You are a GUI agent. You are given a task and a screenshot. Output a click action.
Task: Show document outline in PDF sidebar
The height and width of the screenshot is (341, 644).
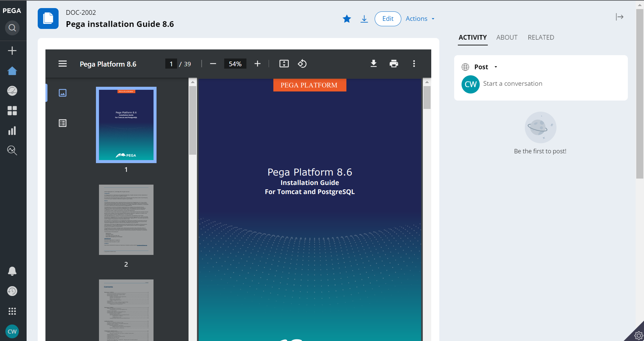tap(63, 123)
